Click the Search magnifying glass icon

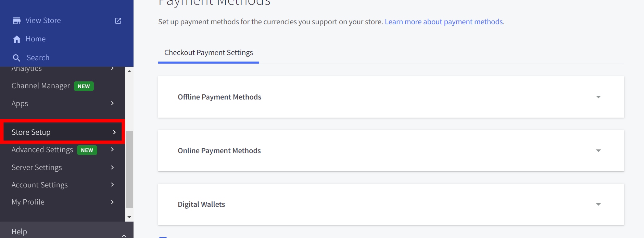pos(16,58)
